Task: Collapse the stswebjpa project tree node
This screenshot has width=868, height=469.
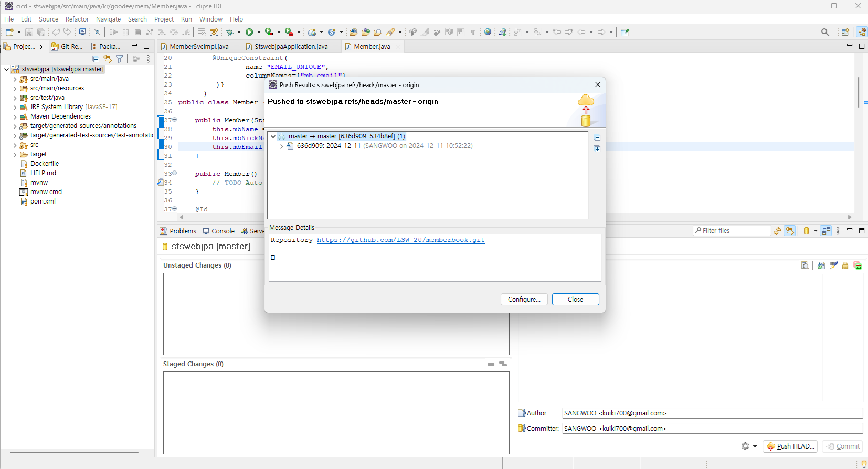Action: tap(6, 69)
